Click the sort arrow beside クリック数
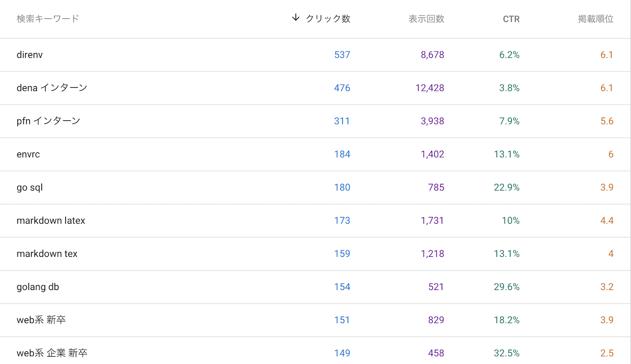This screenshot has width=631, height=364. [x=296, y=18]
